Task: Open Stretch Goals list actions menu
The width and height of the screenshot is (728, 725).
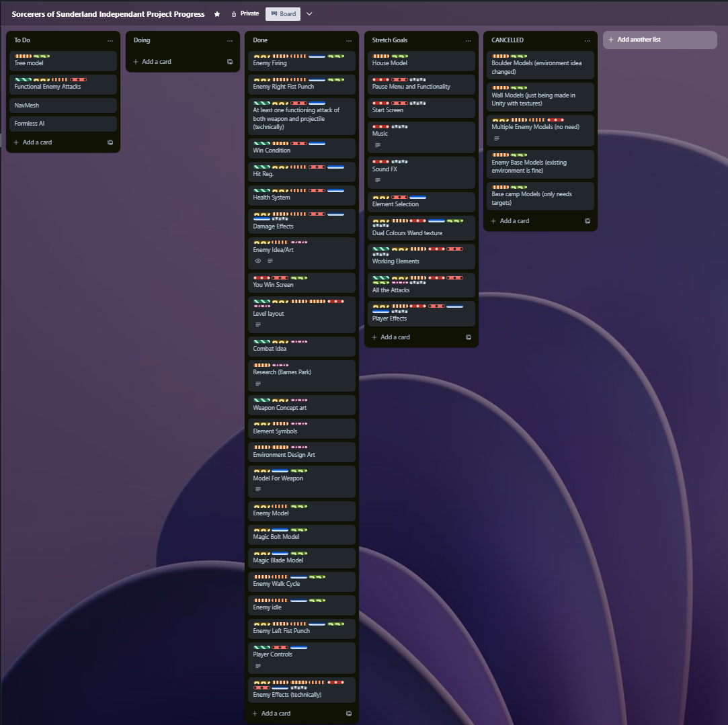Action: (469, 40)
